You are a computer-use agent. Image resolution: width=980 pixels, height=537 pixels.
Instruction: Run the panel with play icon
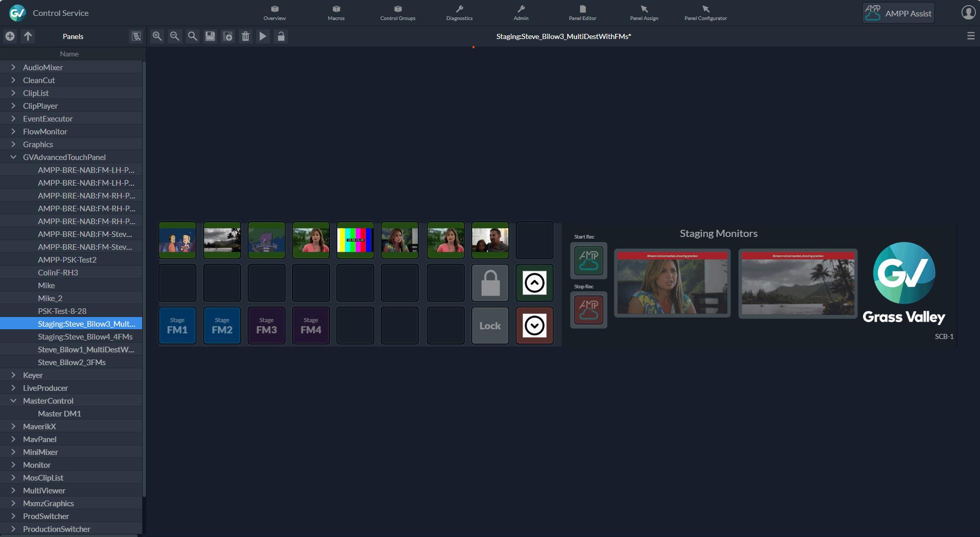coord(263,36)
